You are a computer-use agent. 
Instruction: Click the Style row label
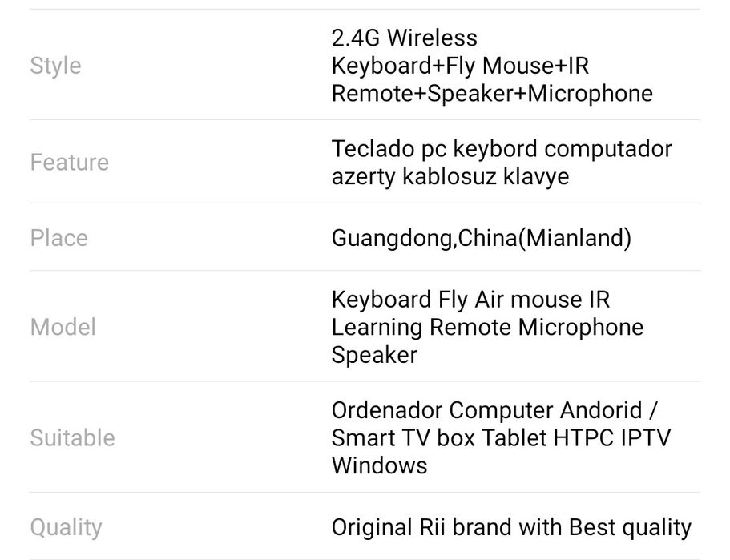[x=55, y=66]
